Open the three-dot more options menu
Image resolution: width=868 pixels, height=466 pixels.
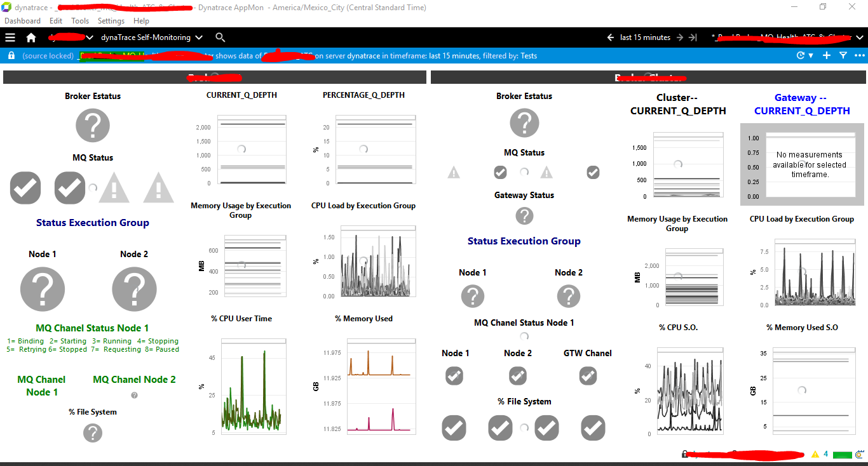tap(859, 56)
